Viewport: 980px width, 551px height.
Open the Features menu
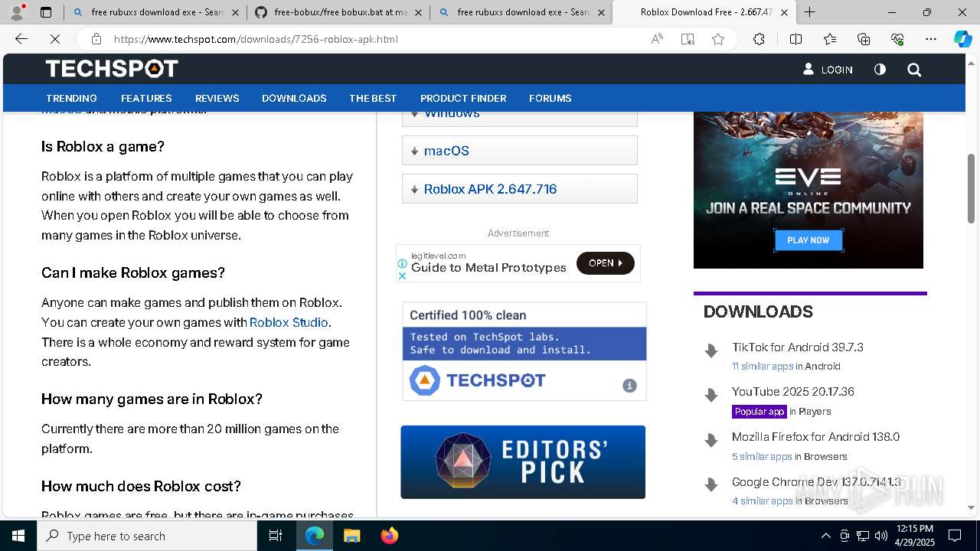pos(146,98)
